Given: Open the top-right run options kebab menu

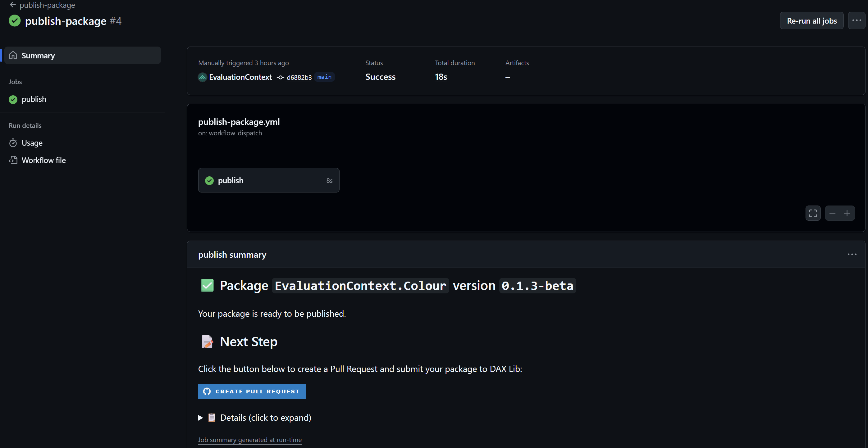Looking at the screenshot, I should [x=856, y=20].
